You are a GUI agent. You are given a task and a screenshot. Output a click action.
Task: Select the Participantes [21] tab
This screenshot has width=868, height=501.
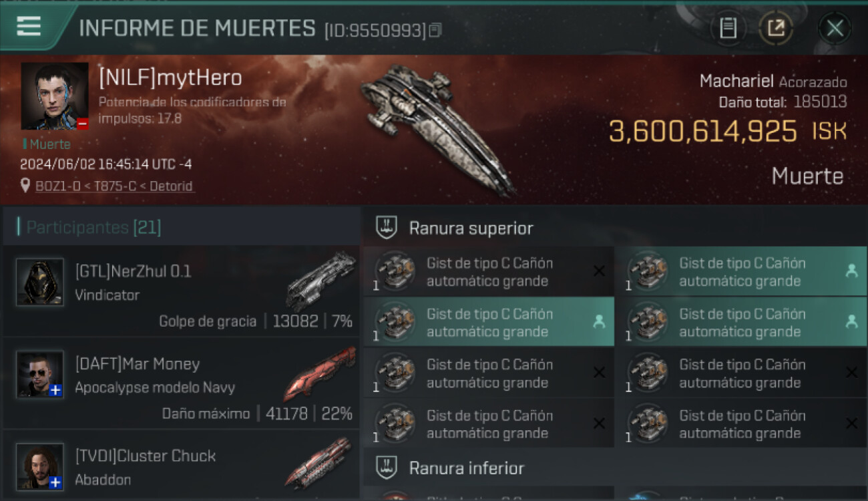(x=93, y=227)
